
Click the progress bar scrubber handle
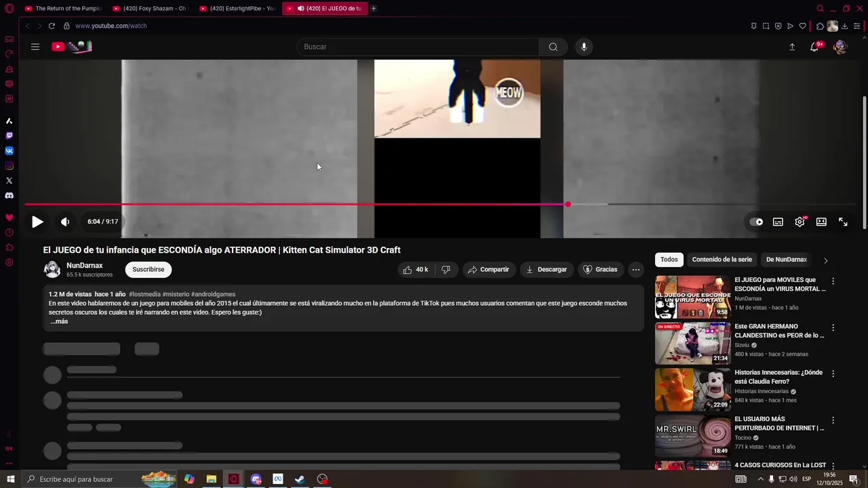568,204
